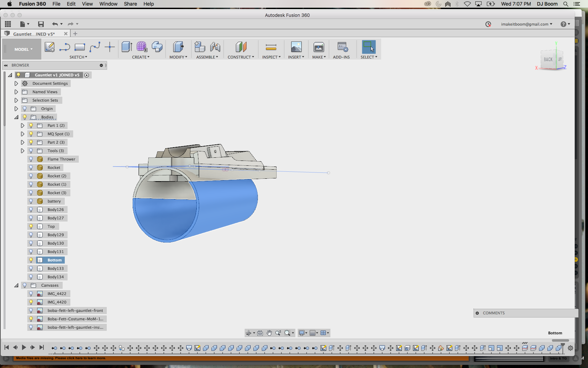Click the Measure inspect icon
The height and width of the screenshot is (368, 588).
(271, 47)
